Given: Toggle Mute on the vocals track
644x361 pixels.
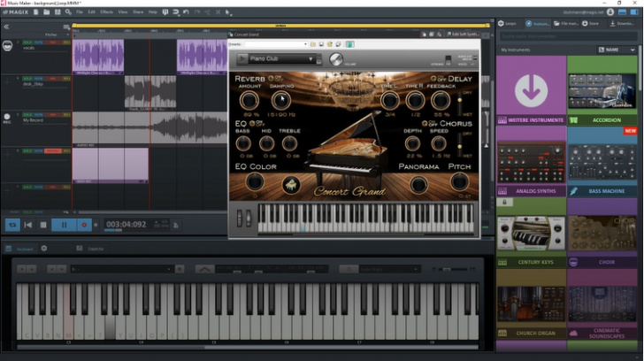Looking at the screenshot, I should click(39, 42).
